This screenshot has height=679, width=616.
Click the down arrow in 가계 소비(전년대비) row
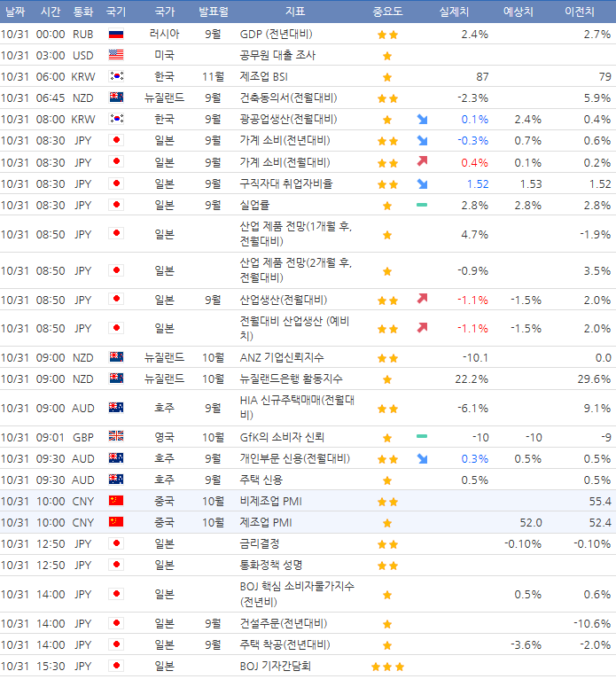pyautogui.click(x=422, y=140)
